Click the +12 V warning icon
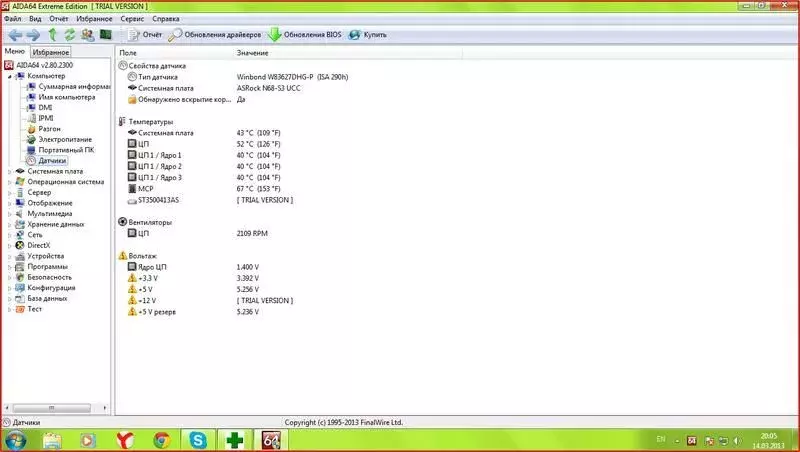Image resolution: width=800 pixels, height=452 pixels. (132, 300)
